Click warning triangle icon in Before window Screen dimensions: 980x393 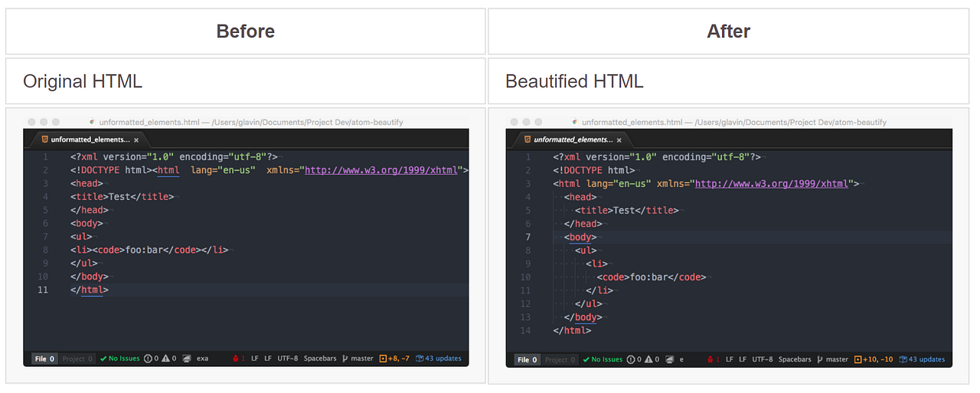(166, 359)
